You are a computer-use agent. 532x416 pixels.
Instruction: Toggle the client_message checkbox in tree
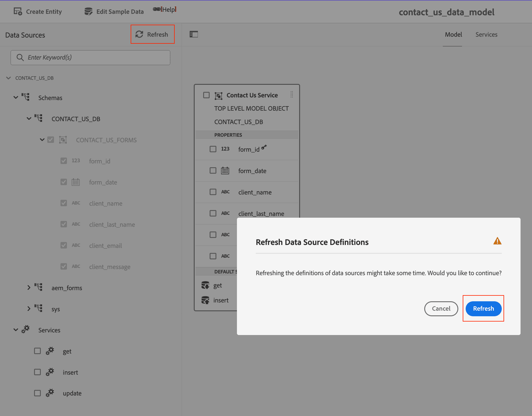click(64, 266)
